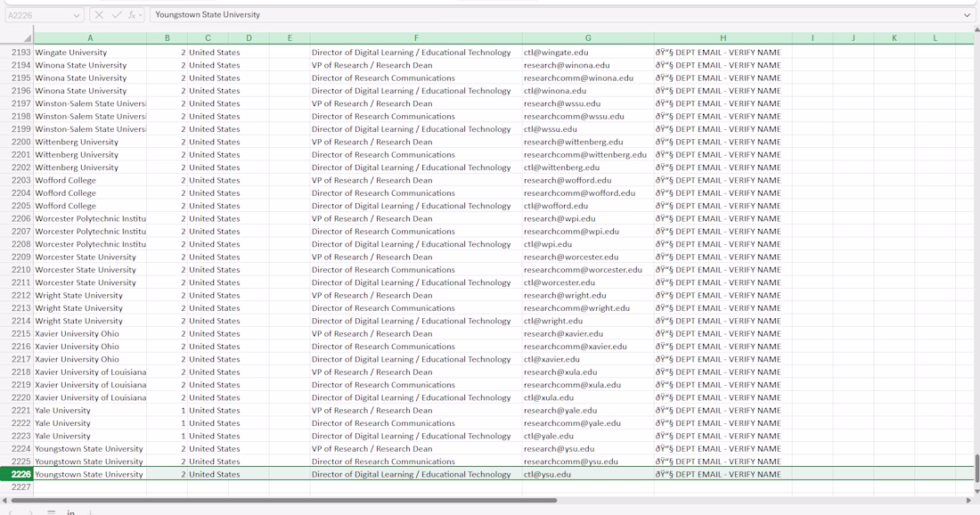Expand the formula bar chevron
Viewport: 980px width, 515px height.
(967, 15)
